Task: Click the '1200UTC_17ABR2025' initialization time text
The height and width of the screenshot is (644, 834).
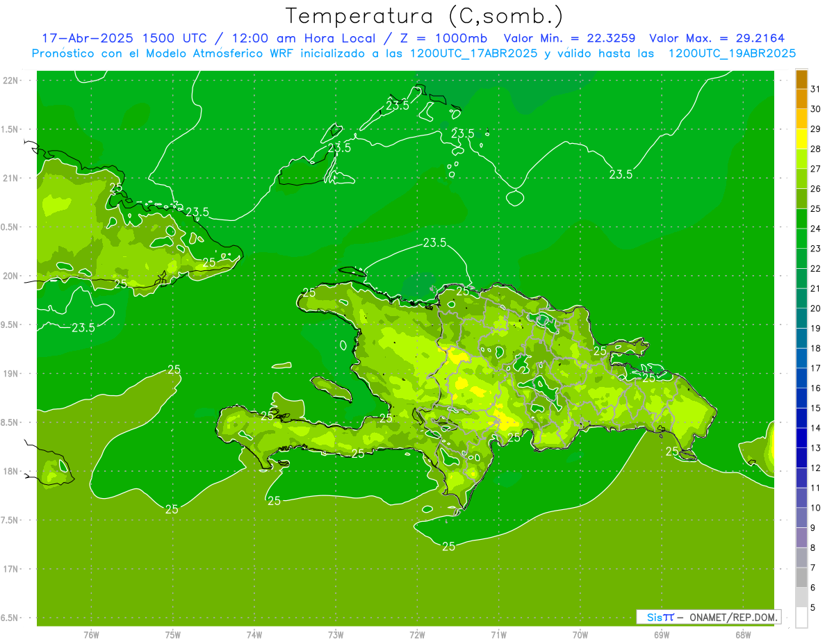Action: [x=473, y=53]
